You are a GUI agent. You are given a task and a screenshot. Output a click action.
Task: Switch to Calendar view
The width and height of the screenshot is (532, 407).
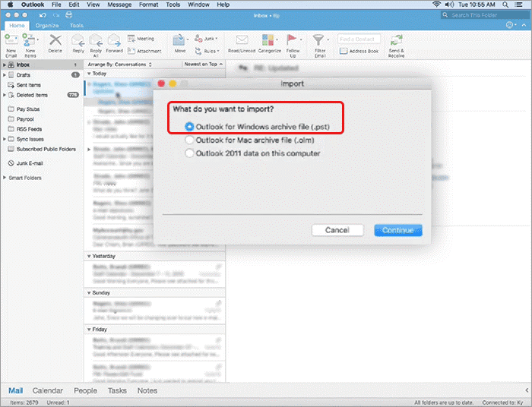point(48,391)
